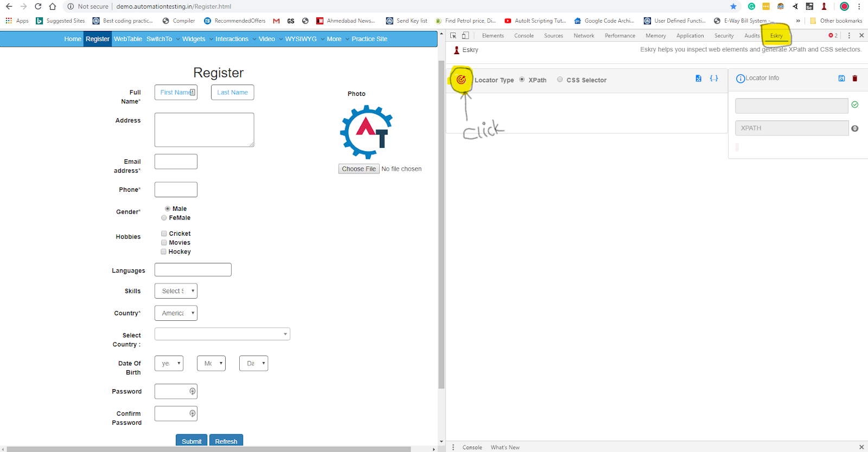Click the green checkmark validate icon
This screenshot has height=452, width=868.
(855, 105)
